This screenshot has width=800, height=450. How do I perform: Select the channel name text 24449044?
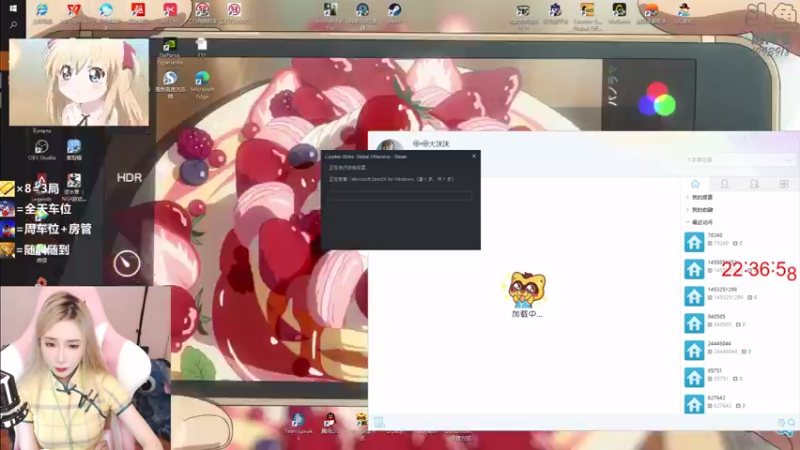tap(719, 343)
